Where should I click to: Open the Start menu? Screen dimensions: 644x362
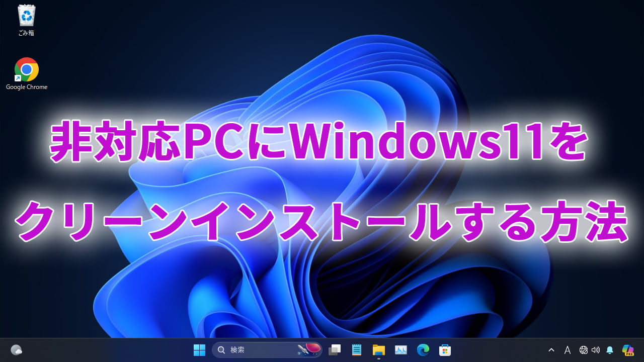(200, 349)
